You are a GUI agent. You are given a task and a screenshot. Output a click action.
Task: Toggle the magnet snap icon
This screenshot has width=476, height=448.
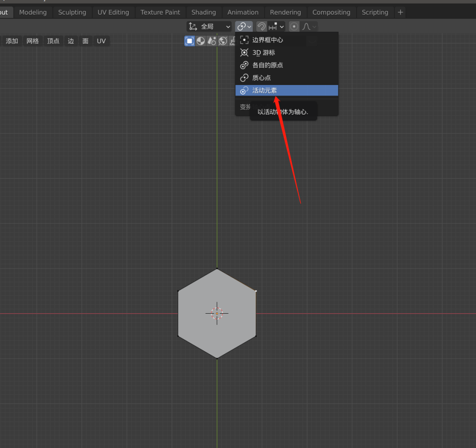point(261,27)
